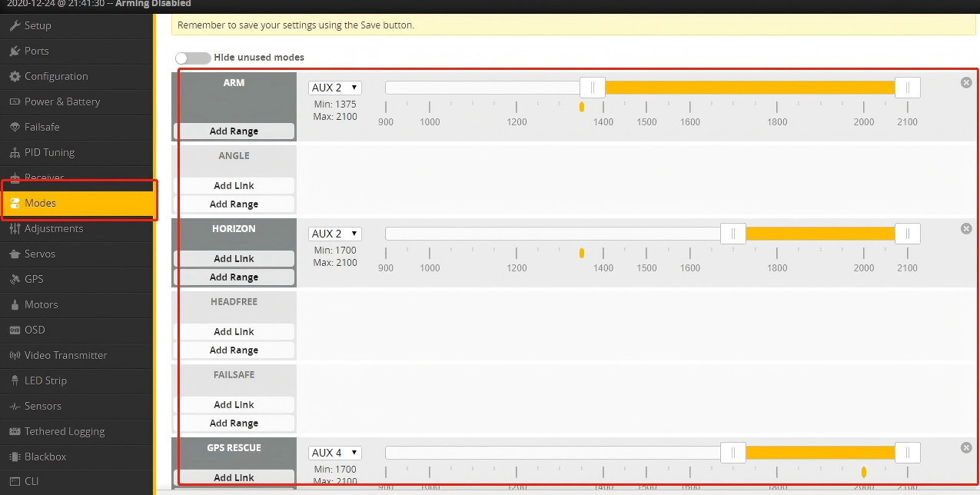Click the Modes toggle icon in sidebar
Viewport: 980px width, 495px height.
(15, 203)
